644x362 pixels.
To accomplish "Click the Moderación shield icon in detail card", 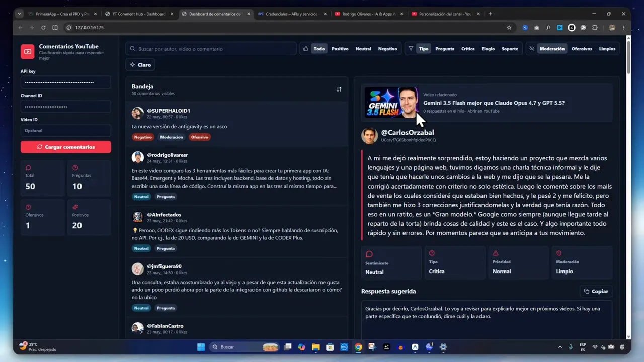I will (x=559, y=253).
